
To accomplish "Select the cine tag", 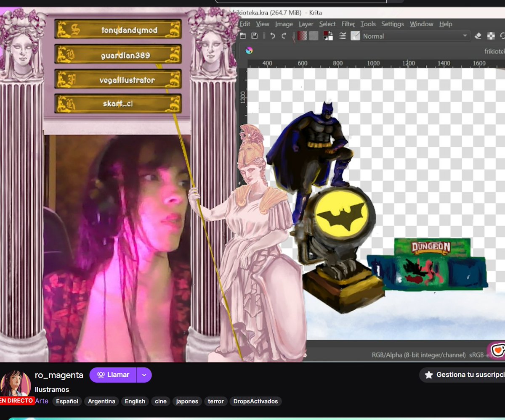I will [161, 401].
